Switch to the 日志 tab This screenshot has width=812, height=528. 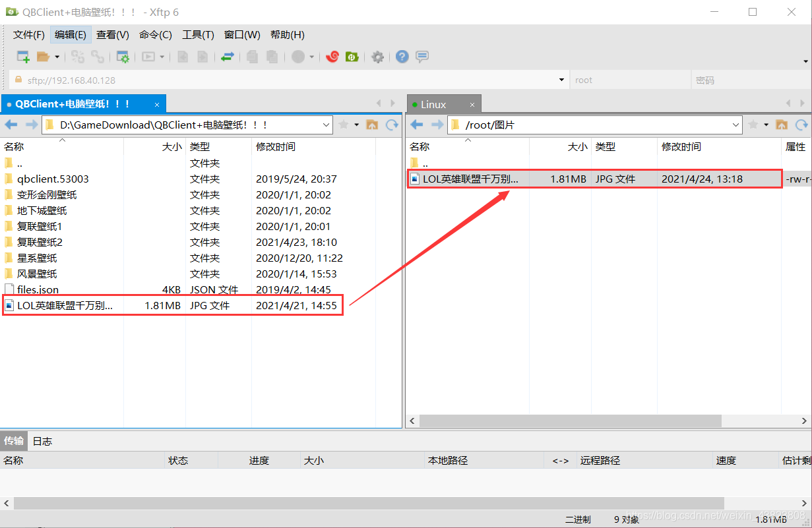tap(42, 441)
